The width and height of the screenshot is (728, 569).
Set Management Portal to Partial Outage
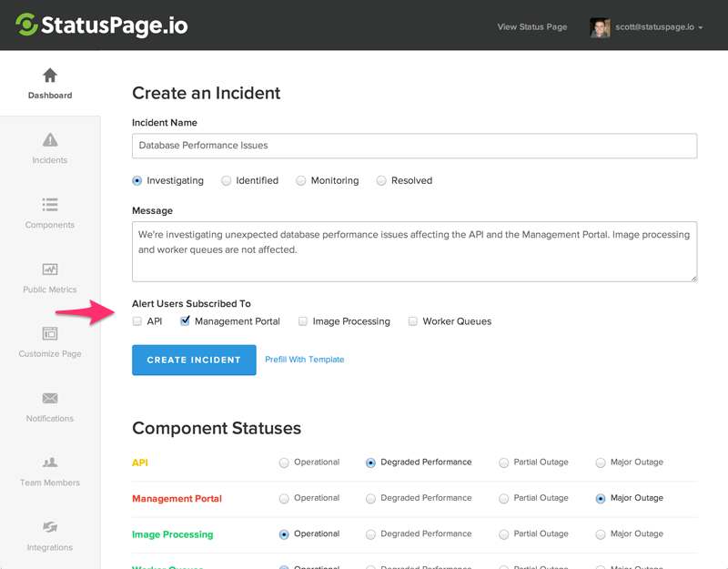(504, 498)
